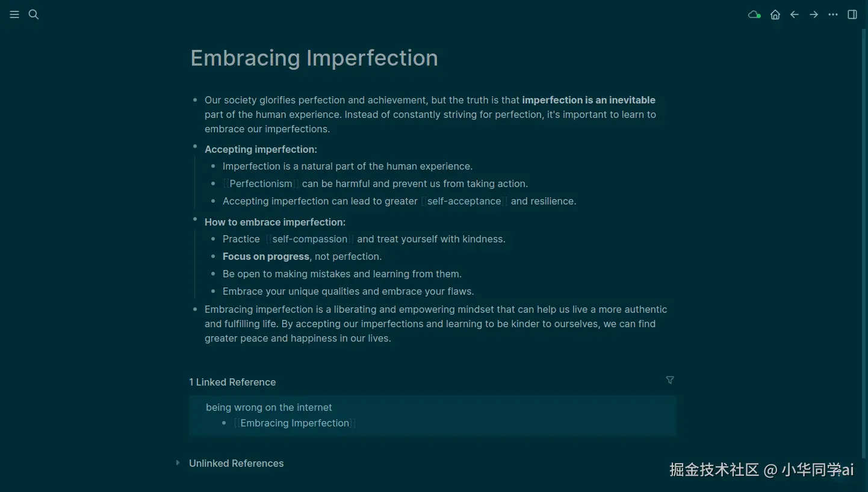The image size is (868, 492).
Task: Follow the self-acceptance page link
Action: [464, 201]
